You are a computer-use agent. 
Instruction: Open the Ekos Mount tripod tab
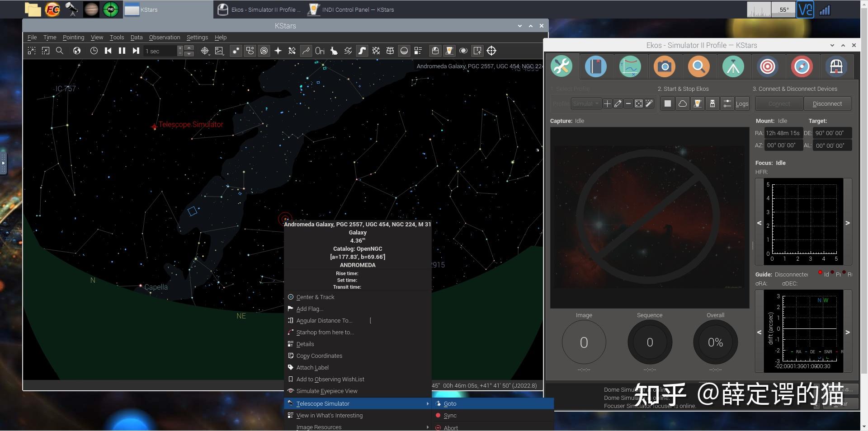tap(733, 67)
